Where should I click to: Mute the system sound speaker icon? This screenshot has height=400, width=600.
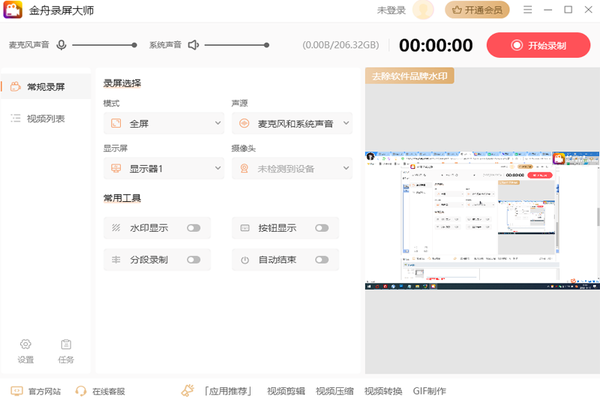pos(193,45)
